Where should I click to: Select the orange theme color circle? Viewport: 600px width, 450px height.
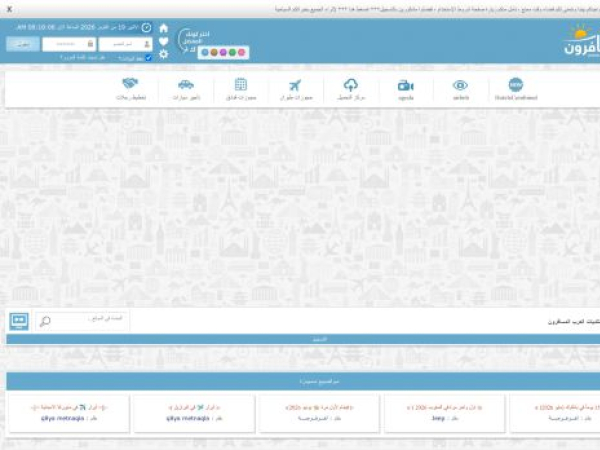(x=214, y=52)
